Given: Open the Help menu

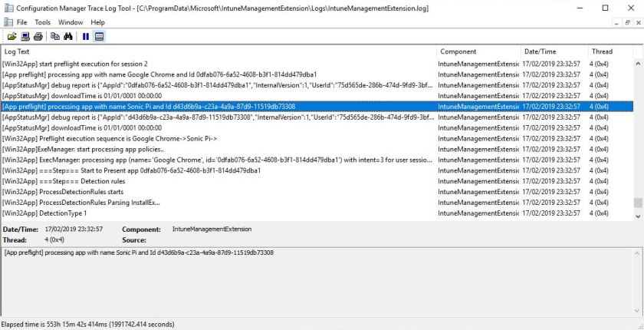Looking at the screenshot, I should point(98,22).
